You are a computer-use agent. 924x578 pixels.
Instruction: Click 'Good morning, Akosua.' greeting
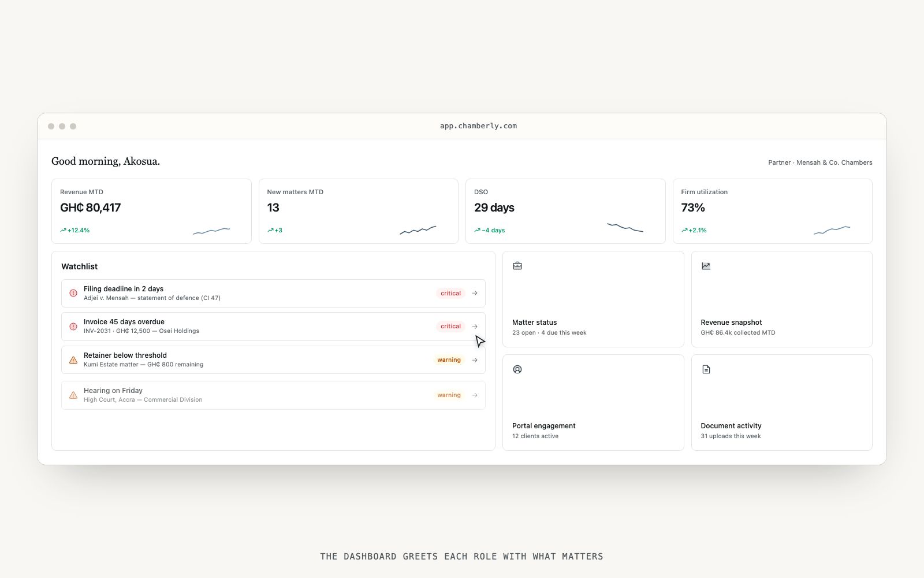[106, 161]
